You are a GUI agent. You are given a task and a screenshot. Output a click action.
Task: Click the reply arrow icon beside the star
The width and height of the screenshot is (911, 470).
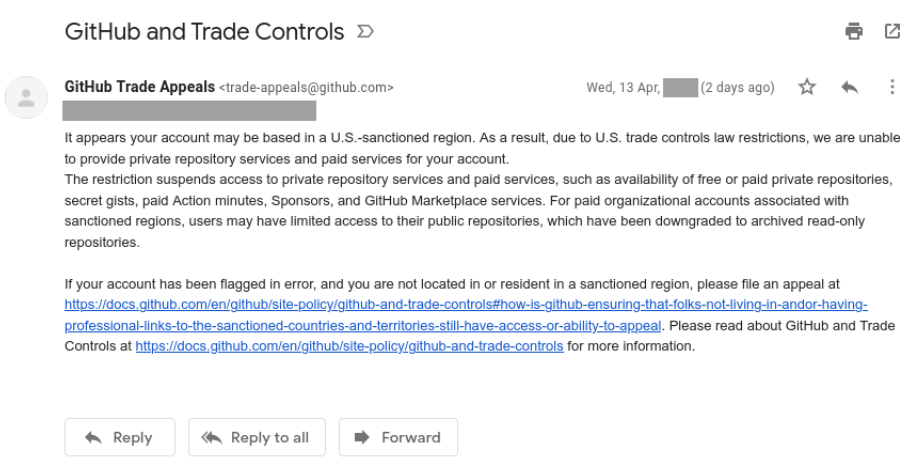pos(849,87)
